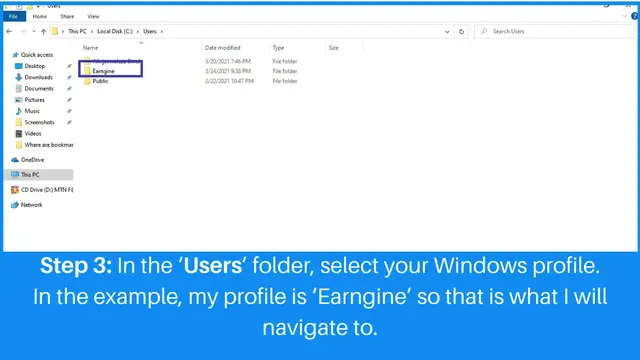
Task: Open Music in navigation pane
Action: tap(32, 111)
